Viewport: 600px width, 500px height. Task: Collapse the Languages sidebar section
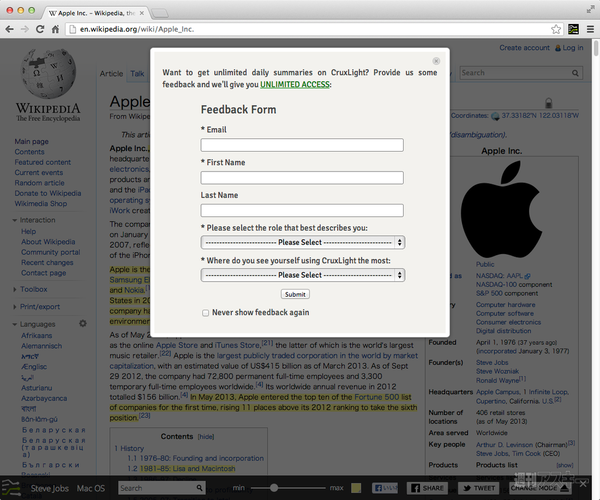[x=15, y=324]
